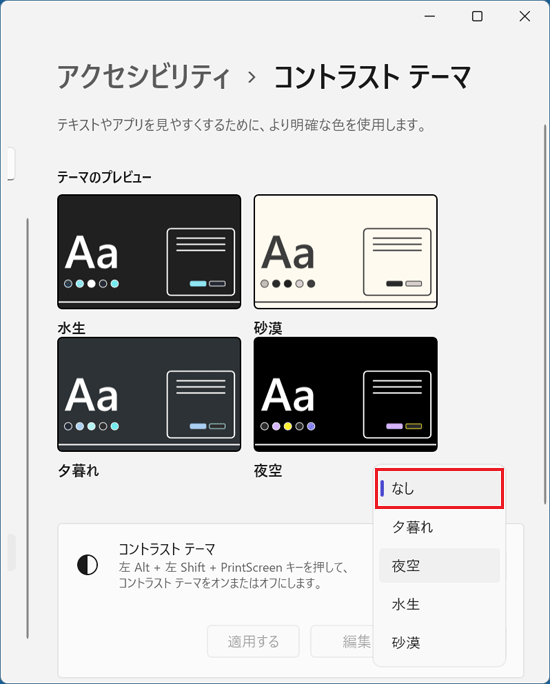Click the 夕暮れ caption under preview
This screenshot has width=550, height=684.
[79, 471]
